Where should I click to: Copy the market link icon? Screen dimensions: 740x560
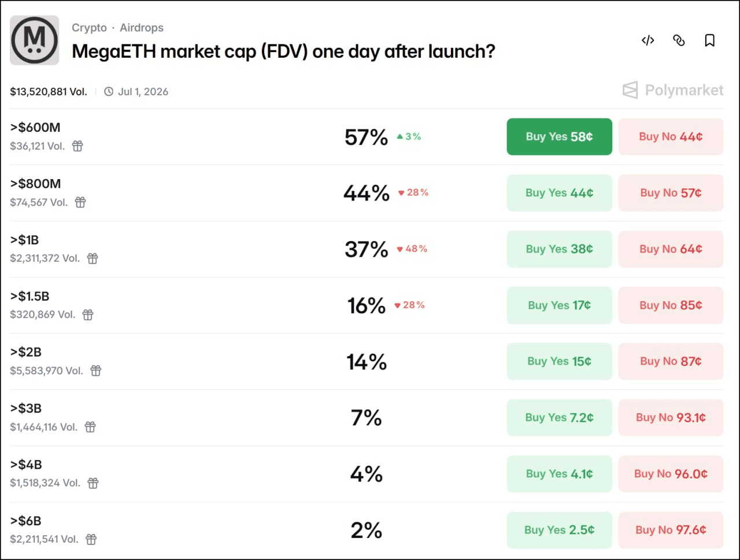point(679,40)
